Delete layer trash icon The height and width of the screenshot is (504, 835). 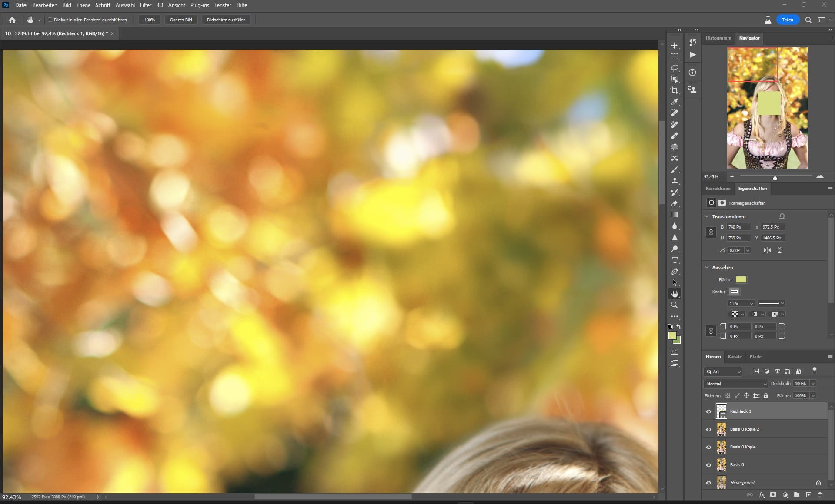820,495
